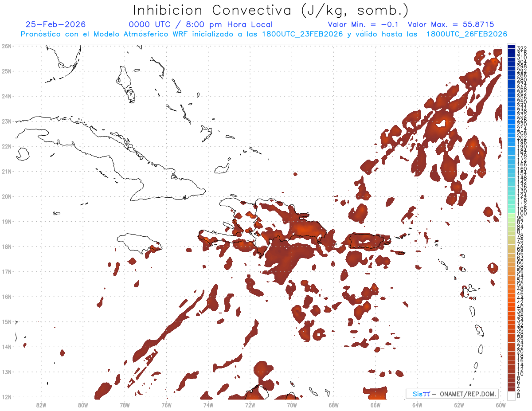Click the initialization stamp "1800UTC_23FEB2026"
Screen dimensions: 532x411
(302, 34)
